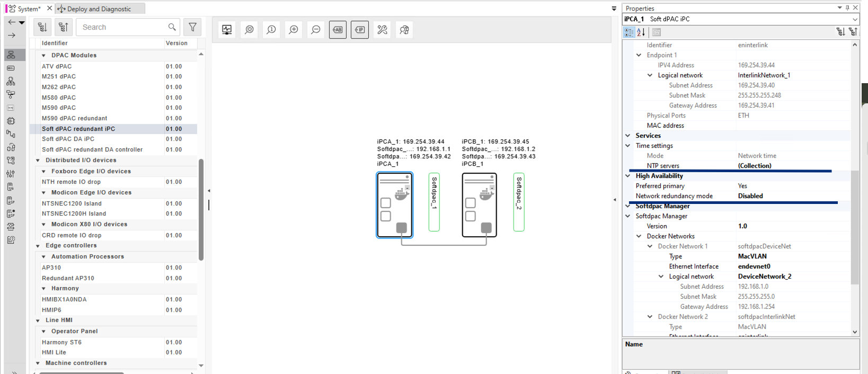The height and width of the screenshot is (374, 868).
Task: Select the topology view sidebar icon
Action: point(11,55)
